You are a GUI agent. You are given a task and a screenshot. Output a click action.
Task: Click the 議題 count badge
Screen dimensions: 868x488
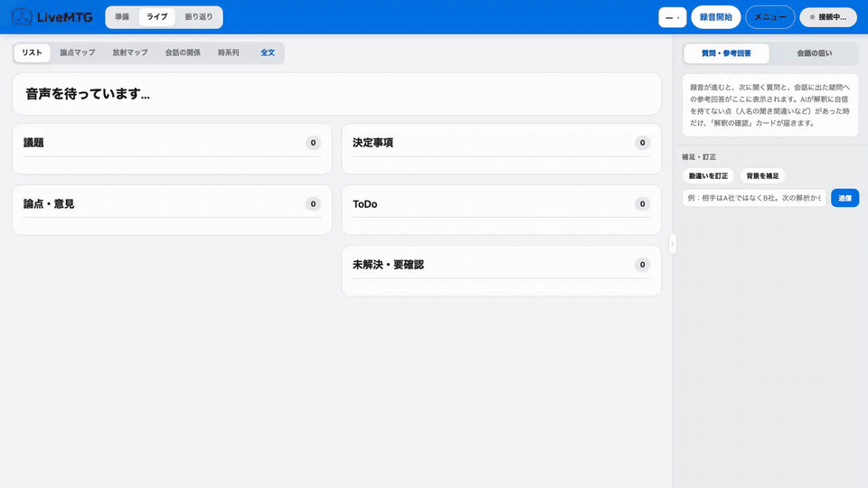coord(313,143)
